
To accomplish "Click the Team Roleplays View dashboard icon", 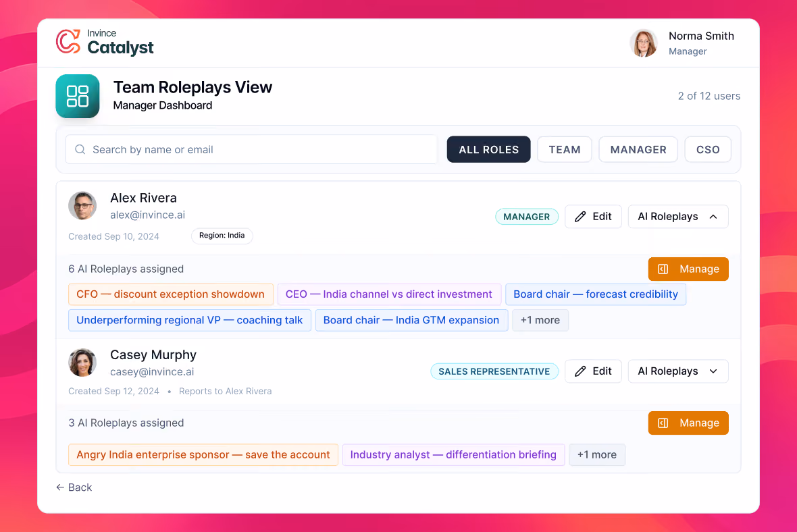I will 78,96.
